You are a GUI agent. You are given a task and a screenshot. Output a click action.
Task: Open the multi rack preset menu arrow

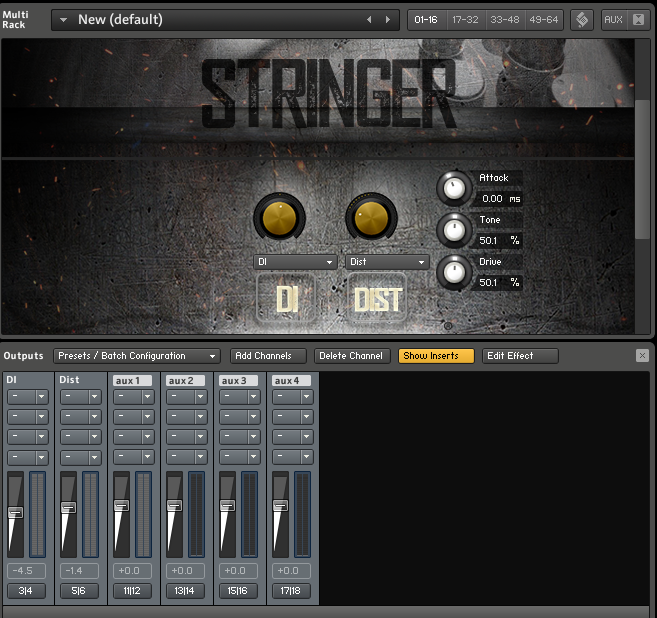(63, 20)
